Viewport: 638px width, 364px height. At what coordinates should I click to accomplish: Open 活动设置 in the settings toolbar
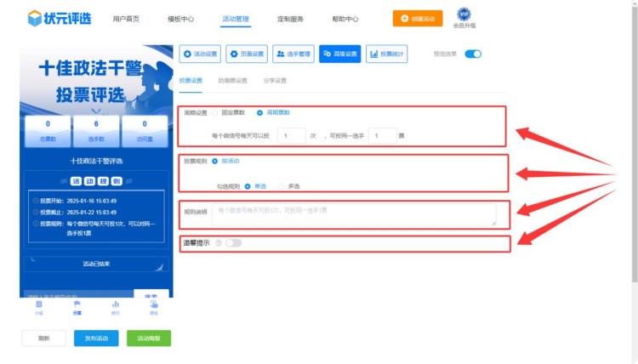(201, 54)
